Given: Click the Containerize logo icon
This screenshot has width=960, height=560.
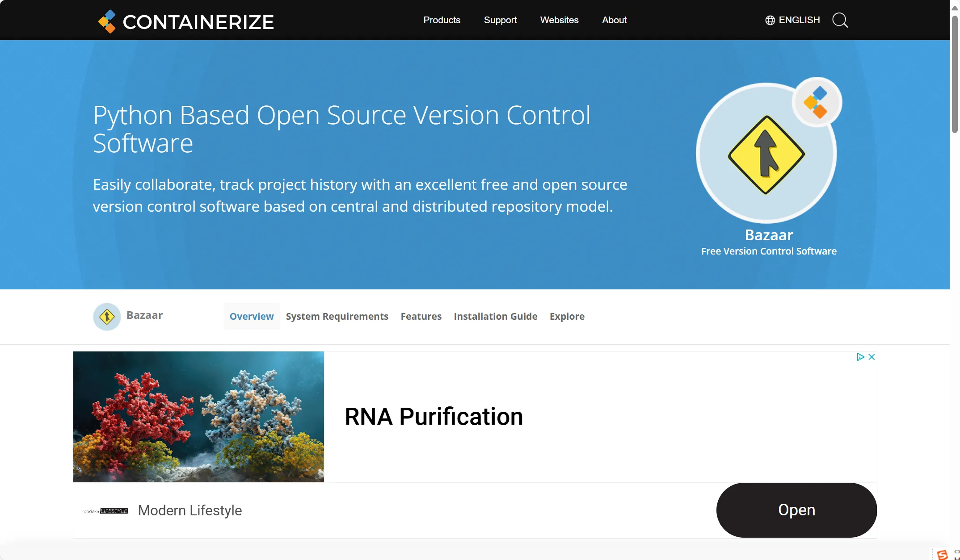Looking at the screenshot, I should coord(107,20).
